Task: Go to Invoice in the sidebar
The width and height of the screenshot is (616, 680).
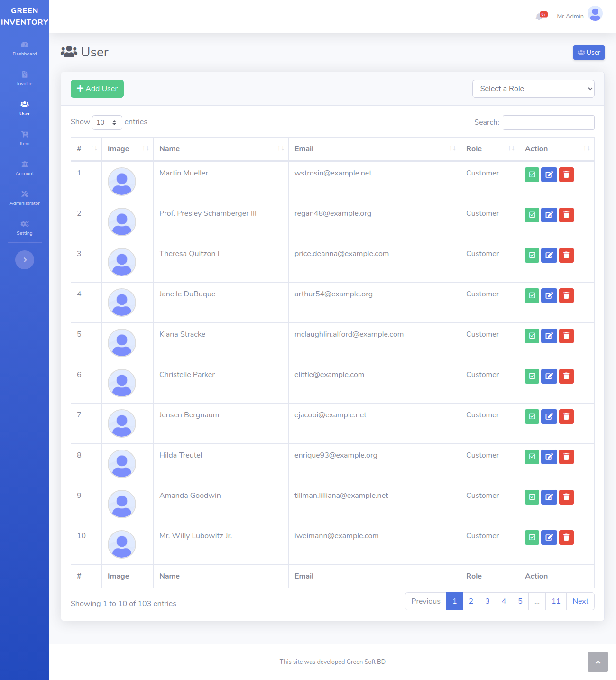Action: pos(25,78)
